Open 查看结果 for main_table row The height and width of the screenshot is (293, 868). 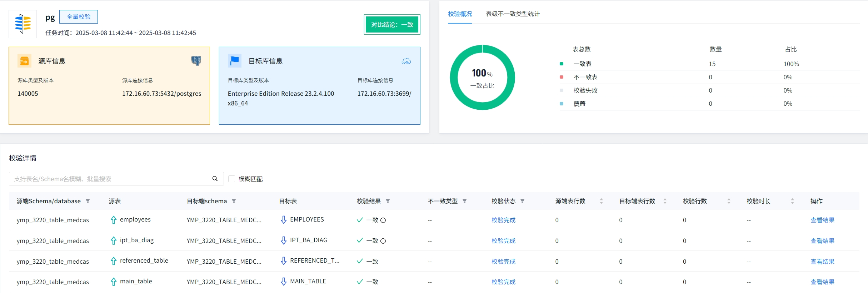822,282
